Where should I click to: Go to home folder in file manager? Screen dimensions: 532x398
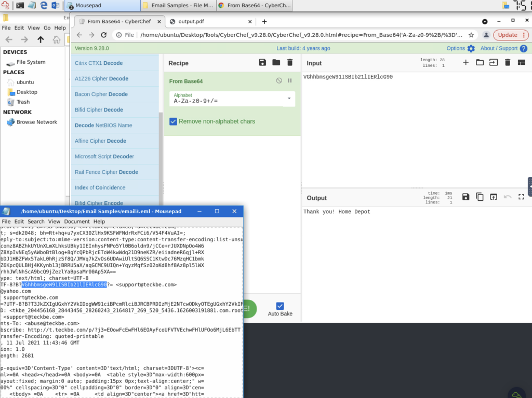coord(56,39)
